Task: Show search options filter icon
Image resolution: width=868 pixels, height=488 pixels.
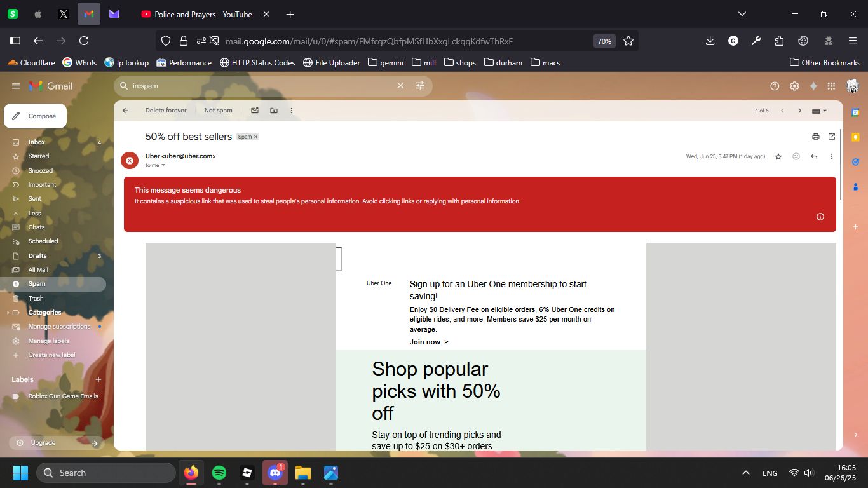Action: [420, 86]
